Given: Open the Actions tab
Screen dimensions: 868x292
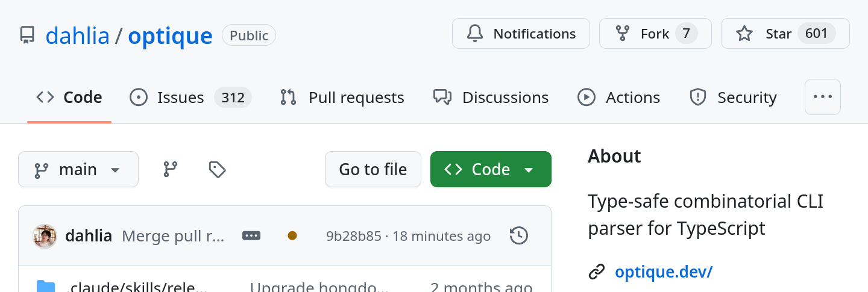Looking at the screenshot, I should coord(618,98).
